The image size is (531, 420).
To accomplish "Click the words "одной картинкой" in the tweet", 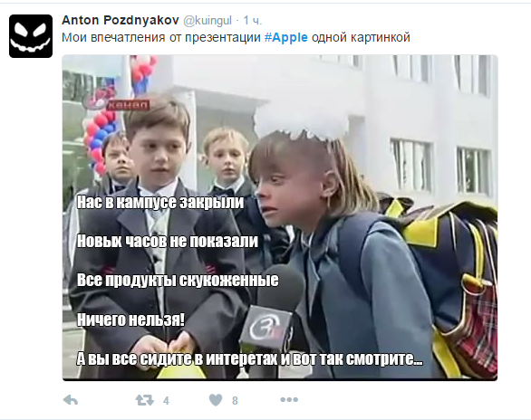I will 361,37.
